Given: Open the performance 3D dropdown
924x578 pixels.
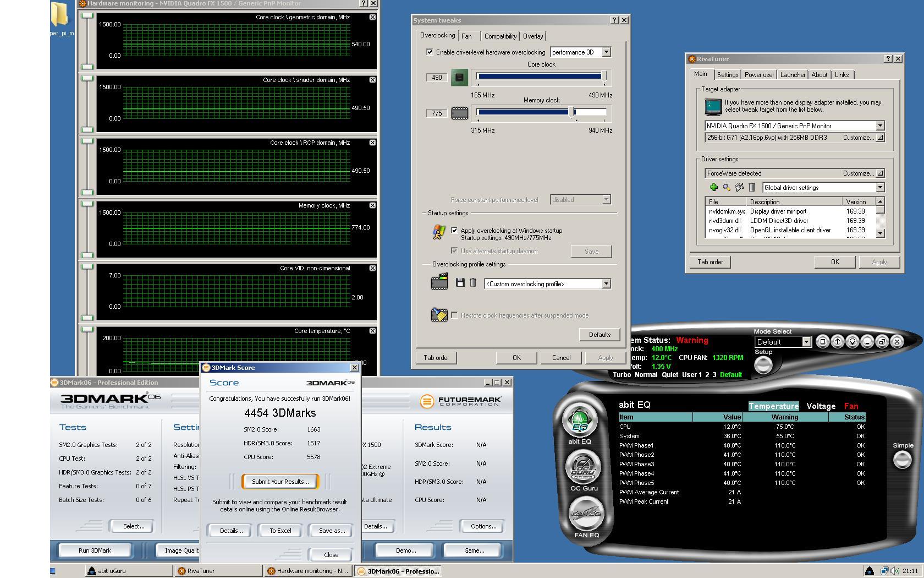Looking at the screenshot, I should point(606,52).
